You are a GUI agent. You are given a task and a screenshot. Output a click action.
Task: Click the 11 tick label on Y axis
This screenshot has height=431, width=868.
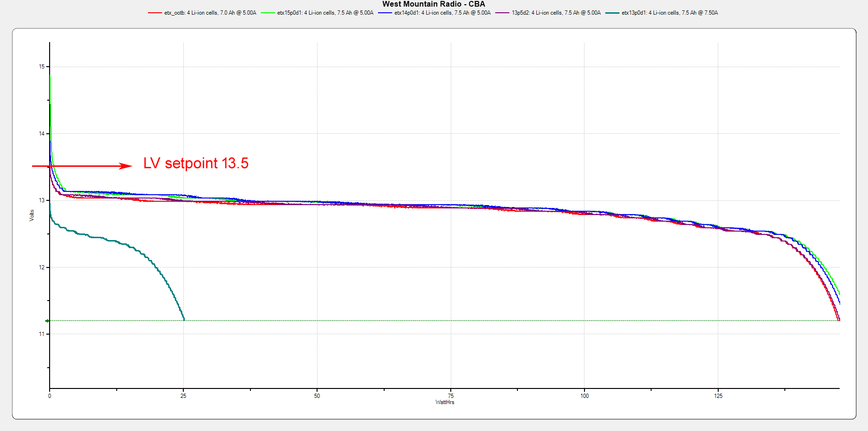42,334
